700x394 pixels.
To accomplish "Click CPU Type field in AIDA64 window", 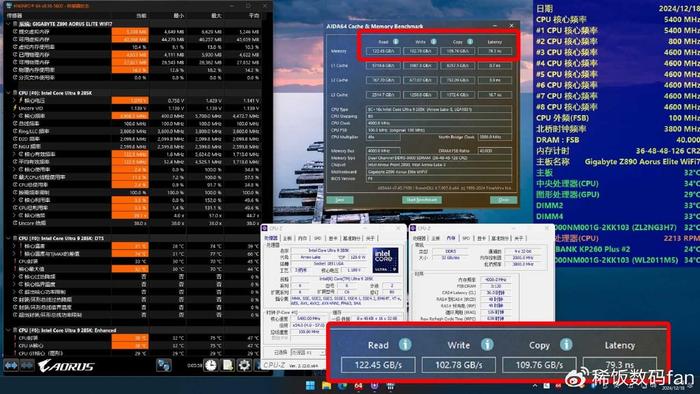I will (x=439, y=109).
